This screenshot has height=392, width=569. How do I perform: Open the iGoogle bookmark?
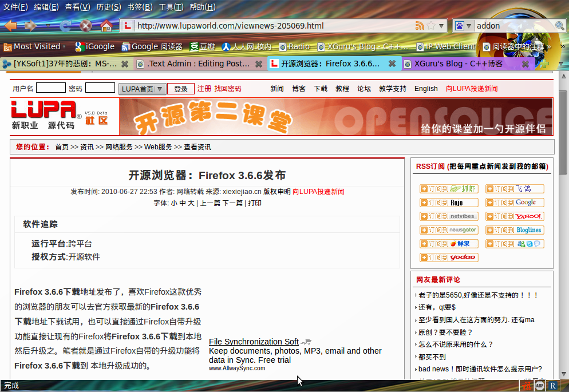(94, 46)
